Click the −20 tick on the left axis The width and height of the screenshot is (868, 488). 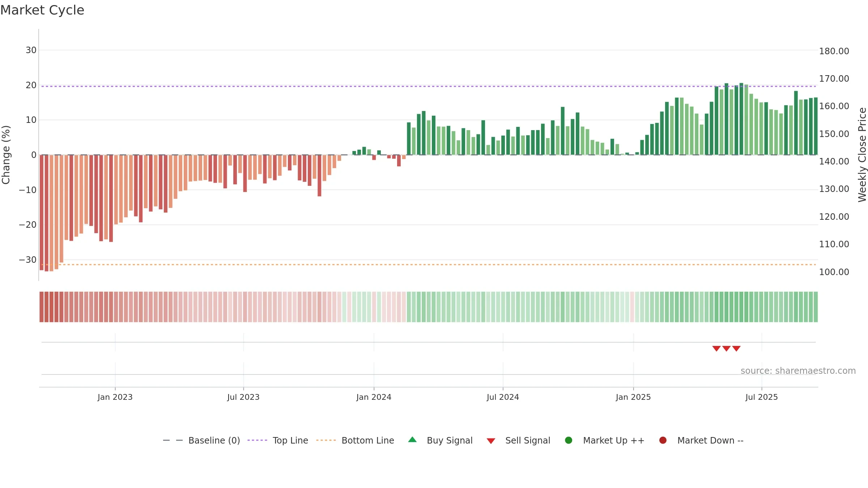pos(28,225)
